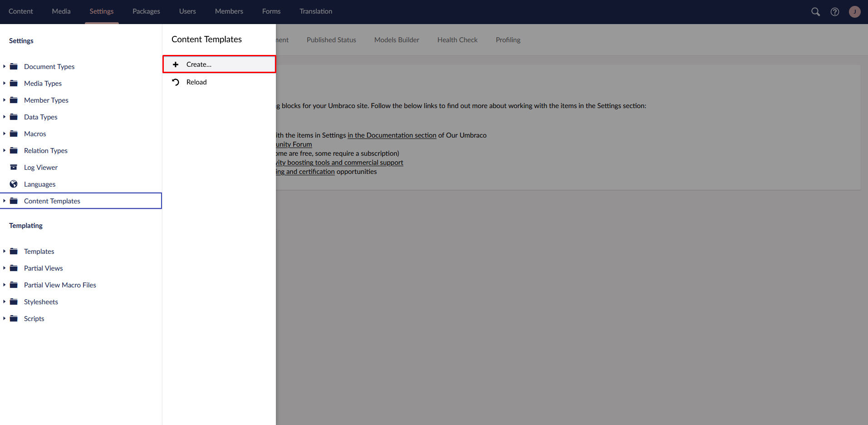Expand the Scripts tree node
The width and height of the screenshot is (868, 425).
tap(4, 318)
